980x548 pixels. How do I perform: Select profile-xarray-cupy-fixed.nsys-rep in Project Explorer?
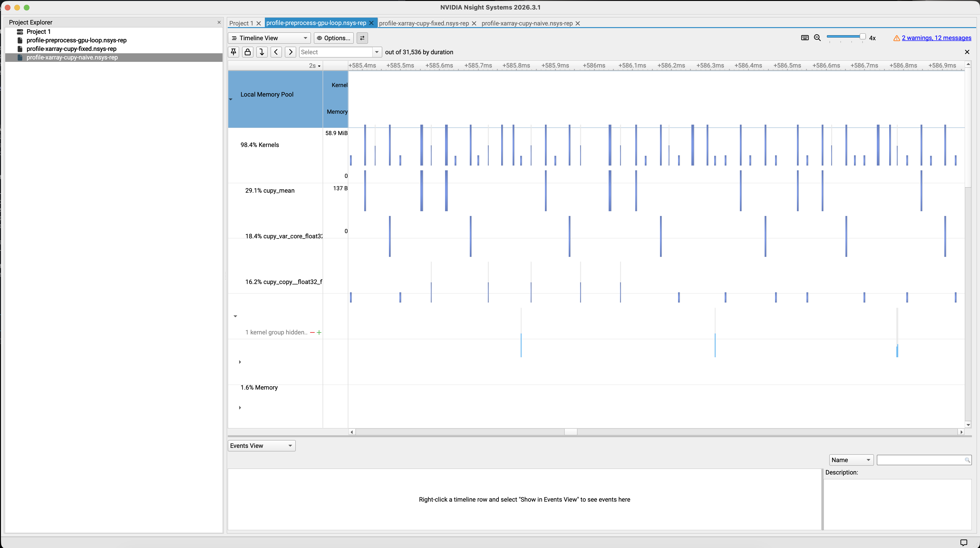72,49
